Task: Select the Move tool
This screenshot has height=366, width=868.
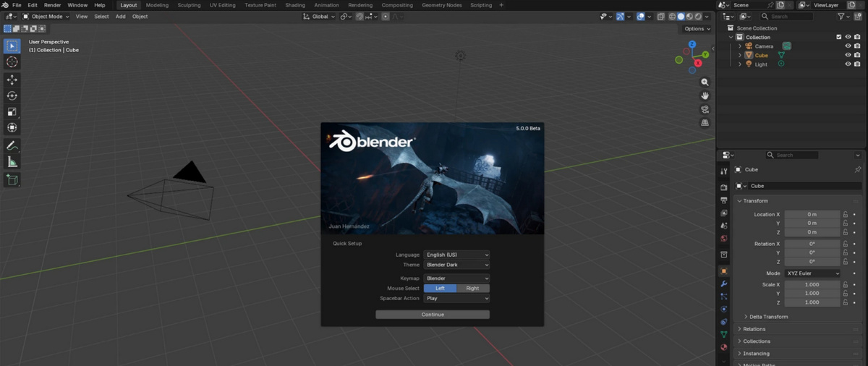Action: (12, 80)
